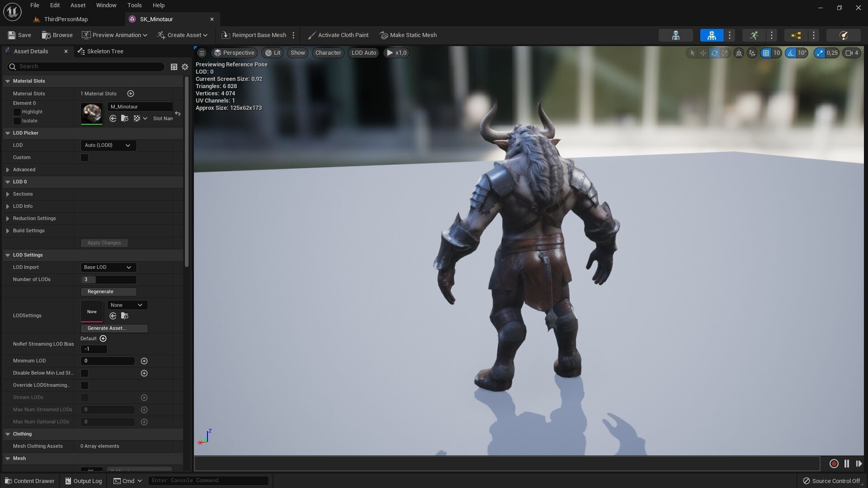Toggle scale snapping icon
The height and width of the screenshot is (488, 868).
coord(820,53)
